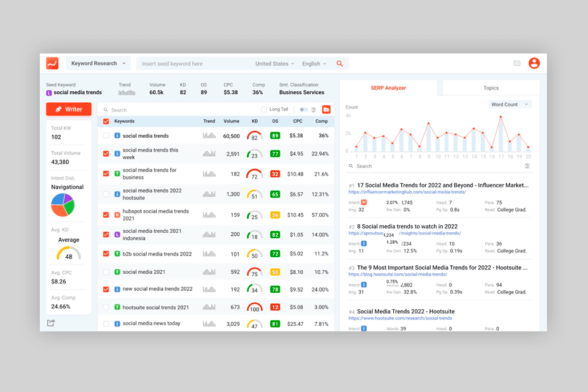Image resolution: width=588 pixels, height=392 pixels.
Task: Expand the Keyword Research dropdown
Action: pyautogui.click(x=98, y=63)
